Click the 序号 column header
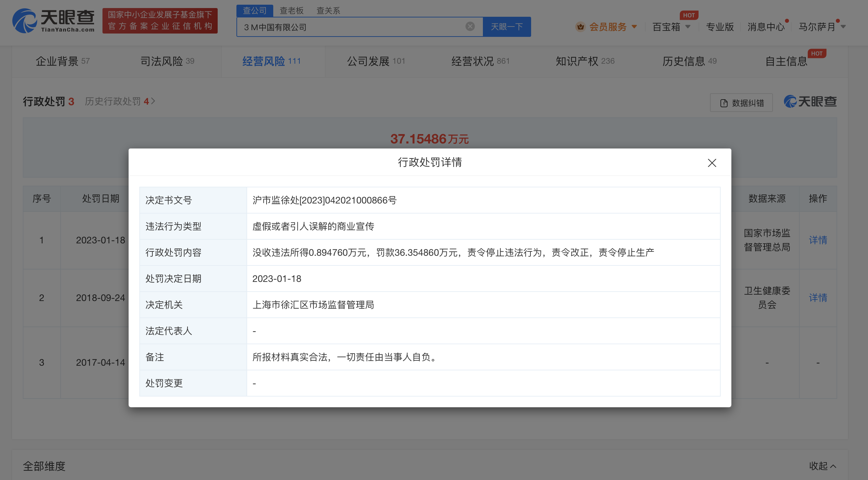This screenshot has width=868, height=480. (x=42, y=198)
